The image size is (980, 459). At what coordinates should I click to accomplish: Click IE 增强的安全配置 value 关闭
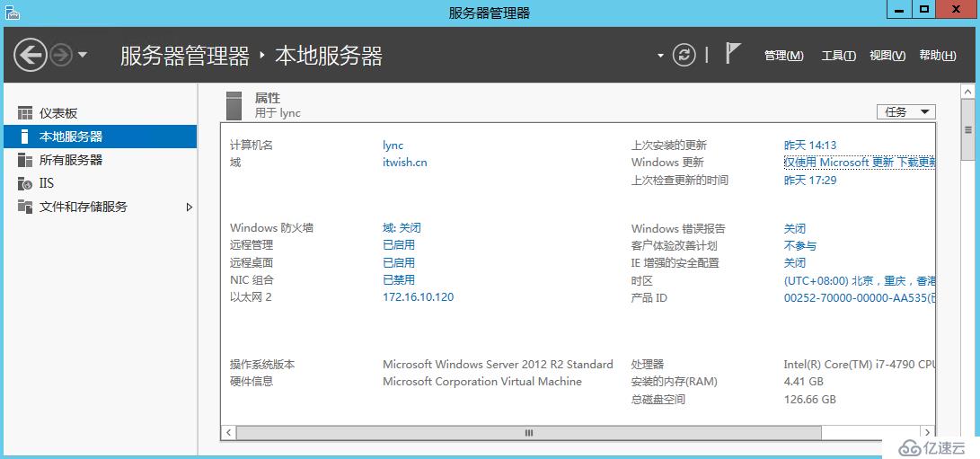[795, 262]
